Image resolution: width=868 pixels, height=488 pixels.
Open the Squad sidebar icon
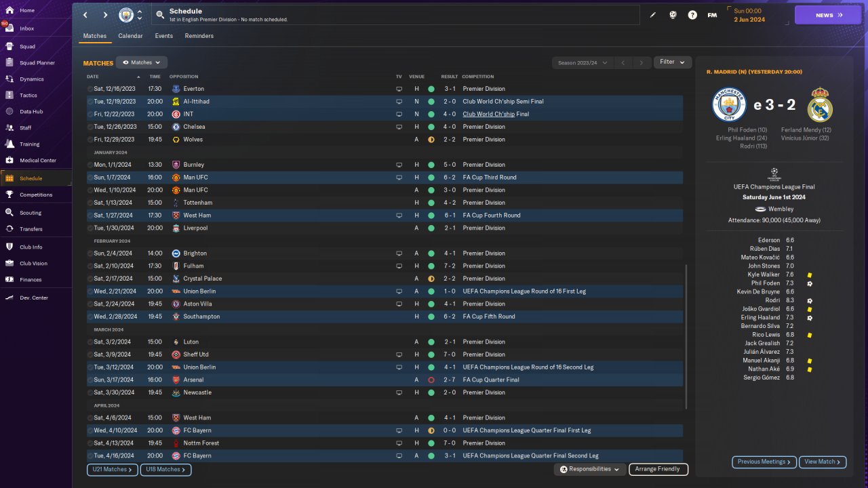point(9,47)
